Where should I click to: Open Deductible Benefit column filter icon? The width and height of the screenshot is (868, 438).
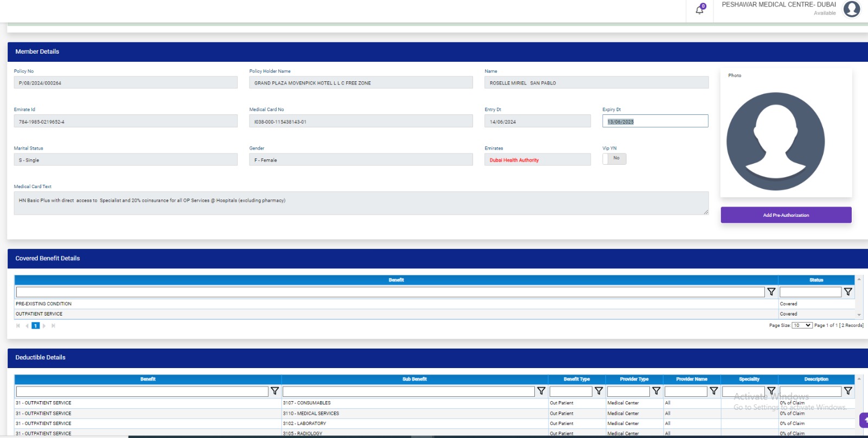pos(275,391)
